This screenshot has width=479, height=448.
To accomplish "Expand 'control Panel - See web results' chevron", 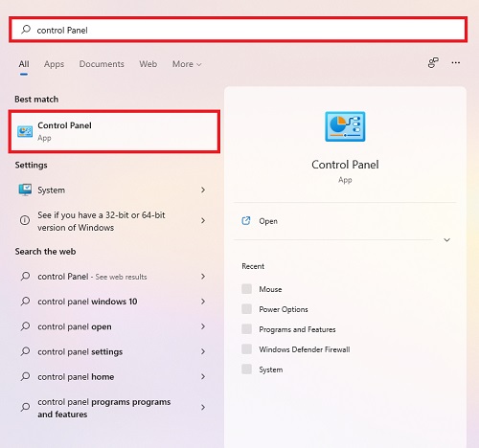I will [203, 277].
